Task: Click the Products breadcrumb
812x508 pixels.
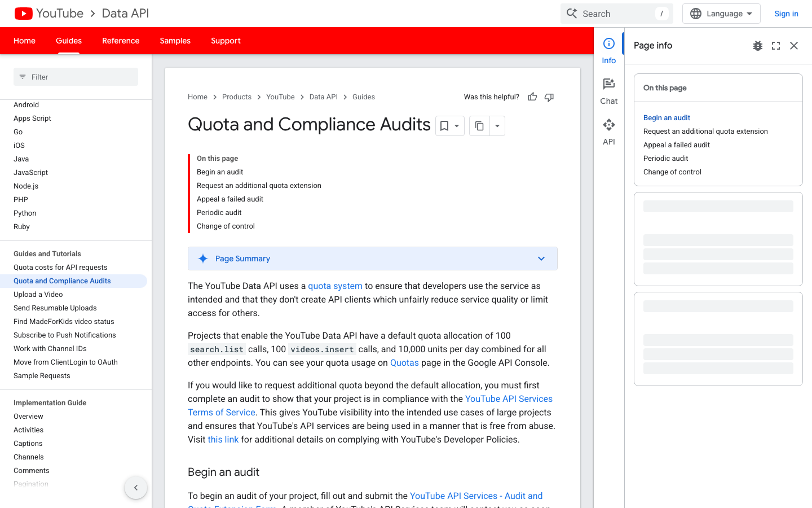Action: pos(237,97)
